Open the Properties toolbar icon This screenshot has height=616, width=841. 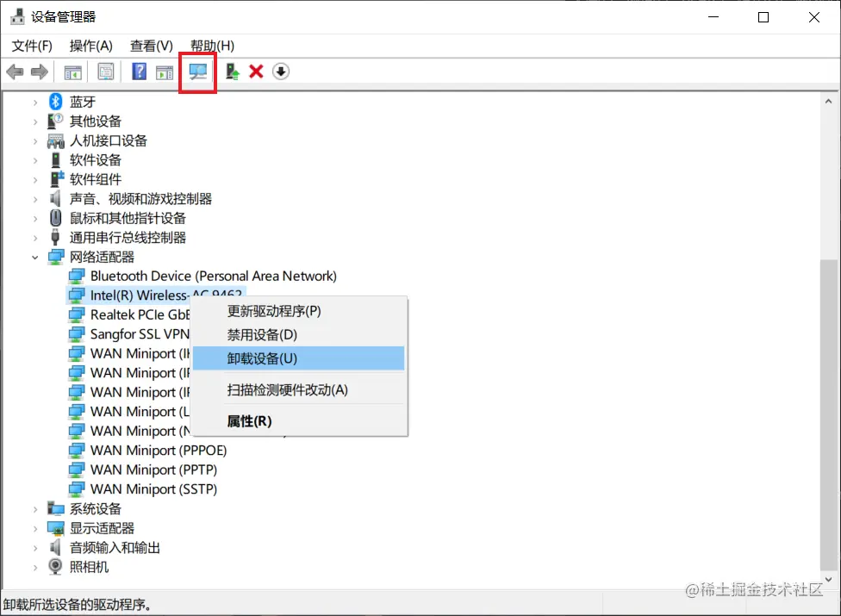106,72
